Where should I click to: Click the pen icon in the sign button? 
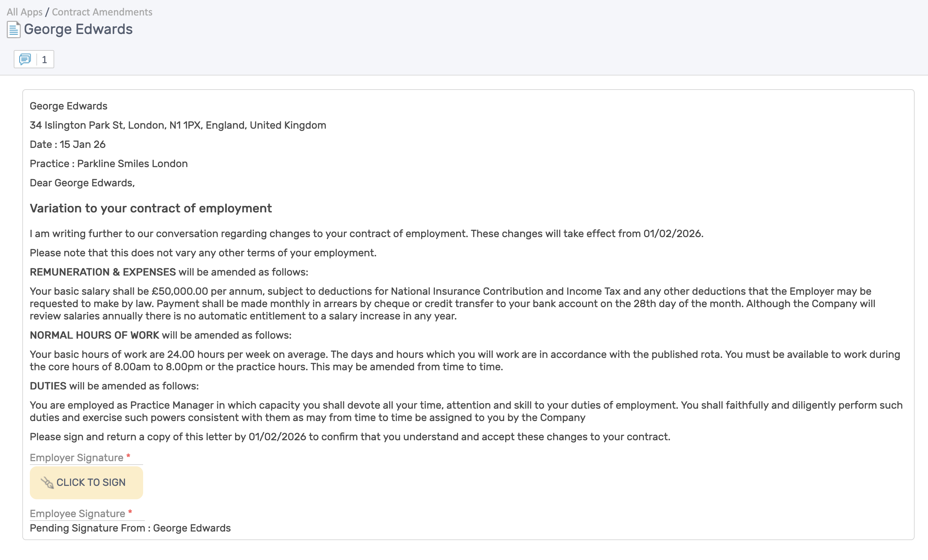click(x=47, y=482)
